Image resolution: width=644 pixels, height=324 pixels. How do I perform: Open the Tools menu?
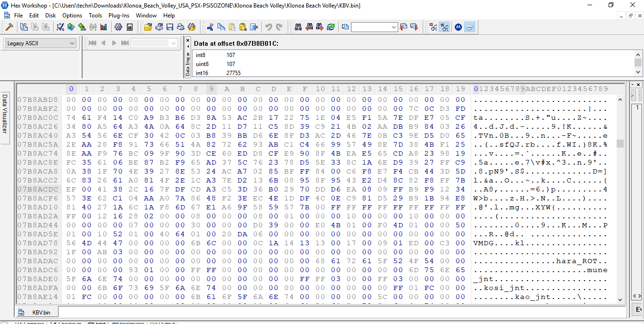pyautogui.click(x=95, y=16)
